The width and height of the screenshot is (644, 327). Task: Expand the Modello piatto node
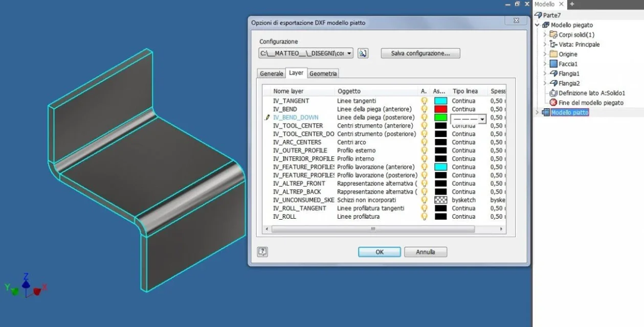click(x=537, y=112)
